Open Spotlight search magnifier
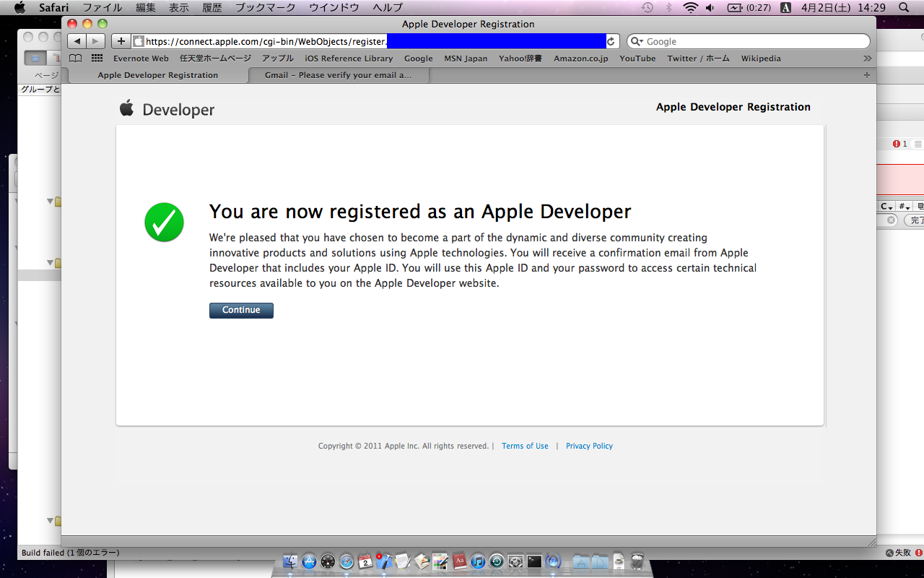The height and width of the screenshot is (578, 924). pyautogui.click(x=904, y=7)
